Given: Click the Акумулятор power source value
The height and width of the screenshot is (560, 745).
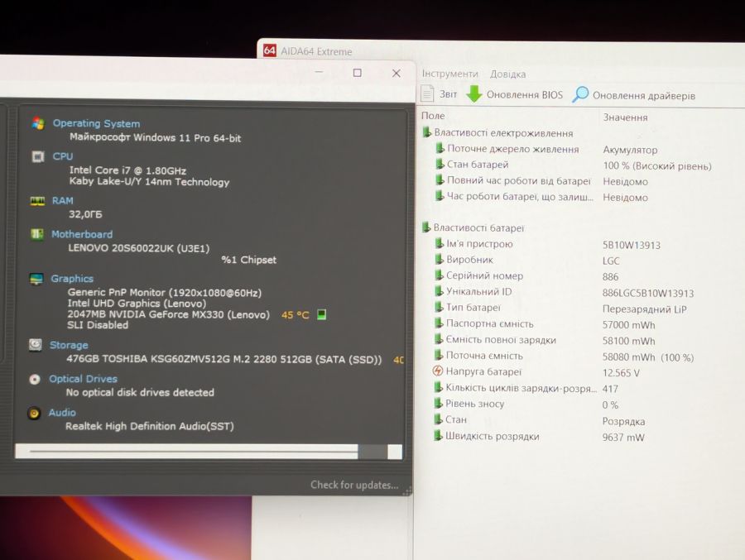Looking at the screenshot, I should tap(630, 150).
